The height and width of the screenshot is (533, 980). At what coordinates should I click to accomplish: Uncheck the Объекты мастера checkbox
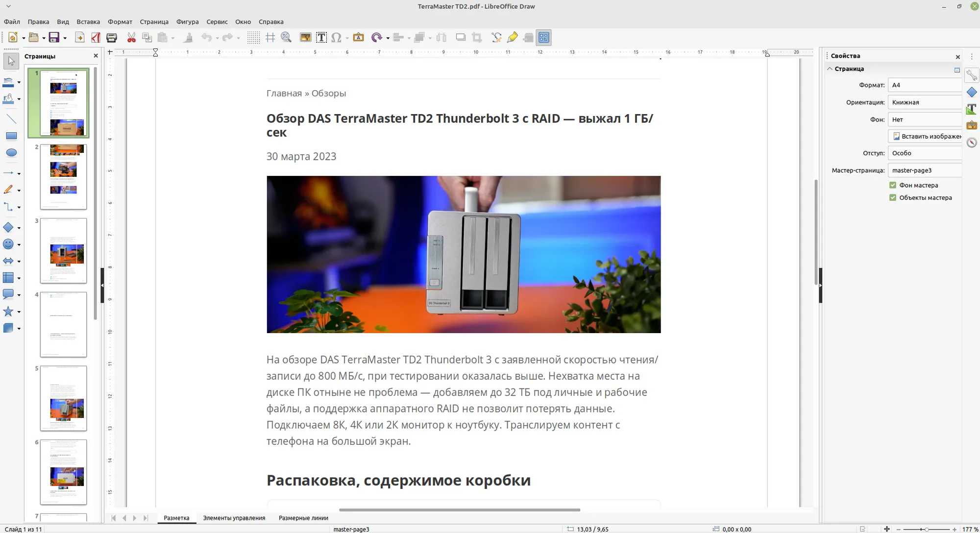[x=893, y=198]
